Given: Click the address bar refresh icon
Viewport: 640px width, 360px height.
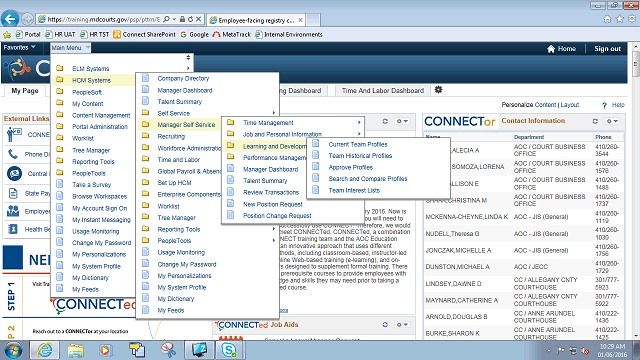Looking at the screenshot, I should (190, 19).
